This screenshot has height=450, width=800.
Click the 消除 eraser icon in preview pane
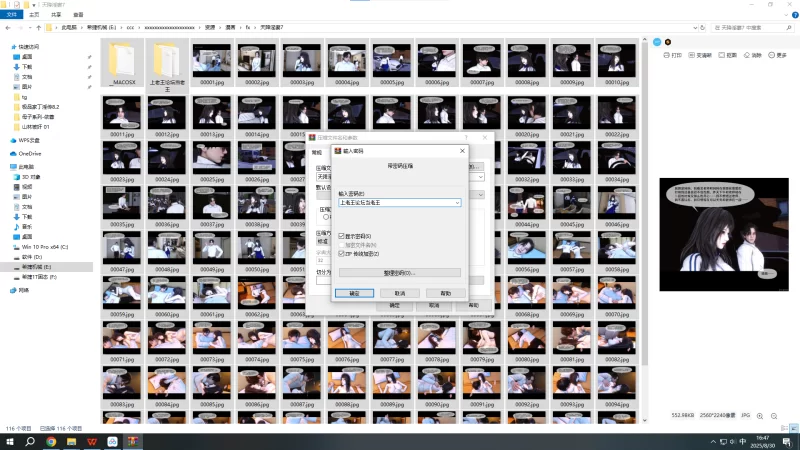click(x=753, y=55)
